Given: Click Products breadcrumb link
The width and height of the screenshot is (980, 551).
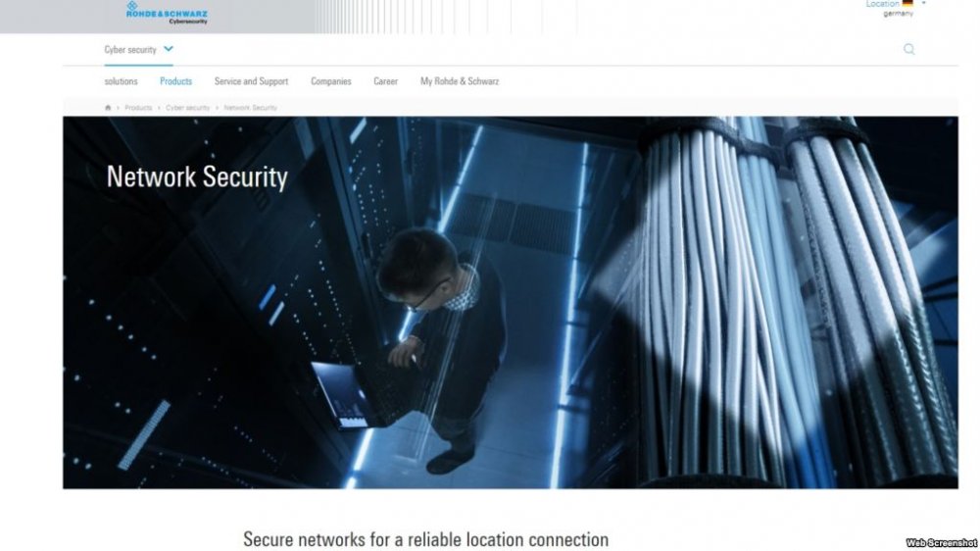Looking at the screenshot, I should click(138, 108).
